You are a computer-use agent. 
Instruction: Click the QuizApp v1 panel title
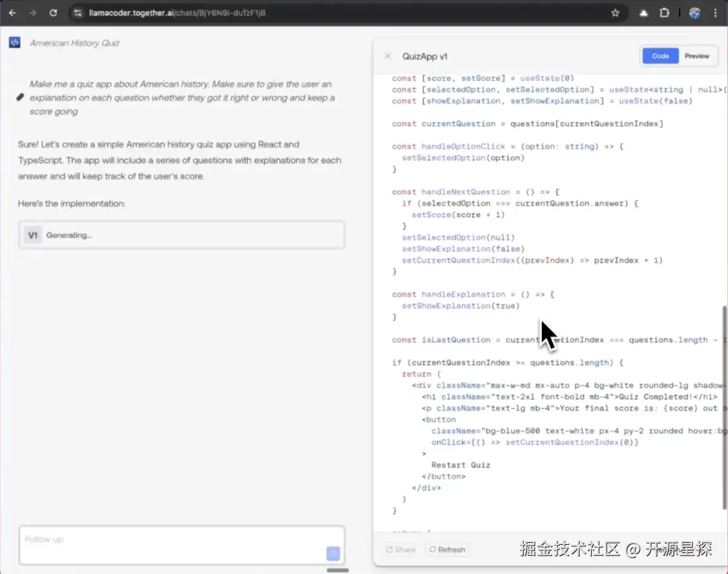click(x=425, y=56)
